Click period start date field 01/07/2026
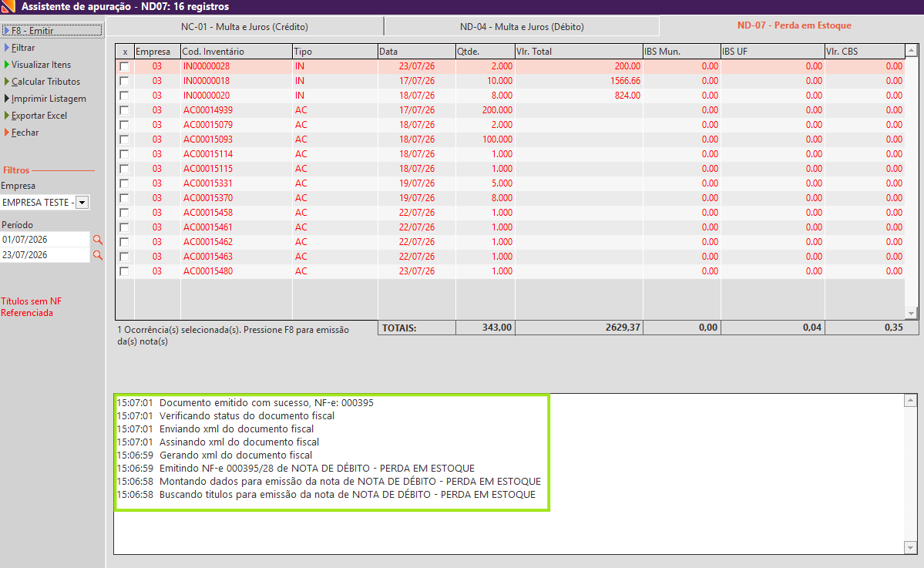The image size is (924, 568). click(45, 240)
